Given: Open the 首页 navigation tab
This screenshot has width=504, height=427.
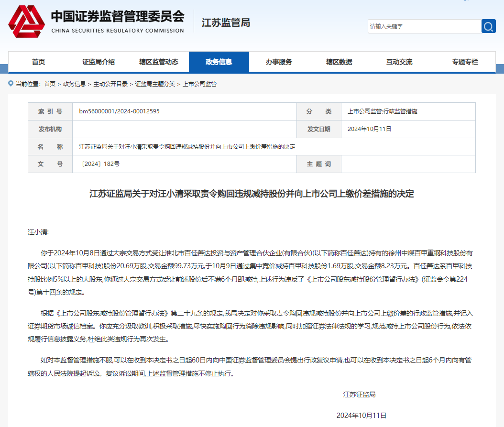Looking at the screenshot, I should click(x=38, y=62).
